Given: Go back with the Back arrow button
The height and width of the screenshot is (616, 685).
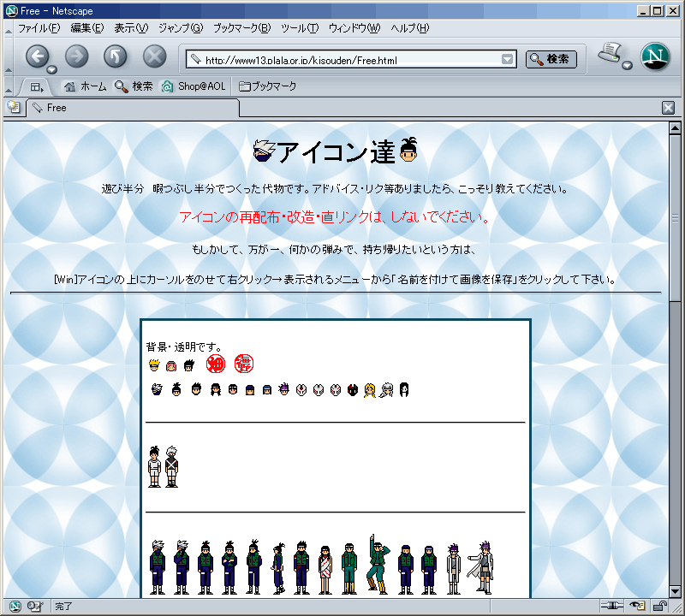Looking at the screenshot, I should click(37, 56).
